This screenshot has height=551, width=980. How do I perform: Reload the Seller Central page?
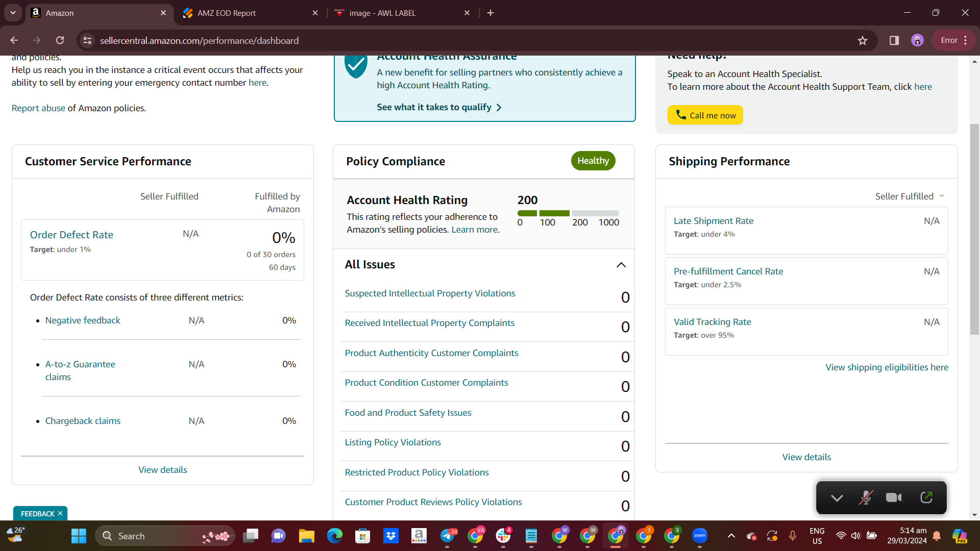click(x=60, y=40)
